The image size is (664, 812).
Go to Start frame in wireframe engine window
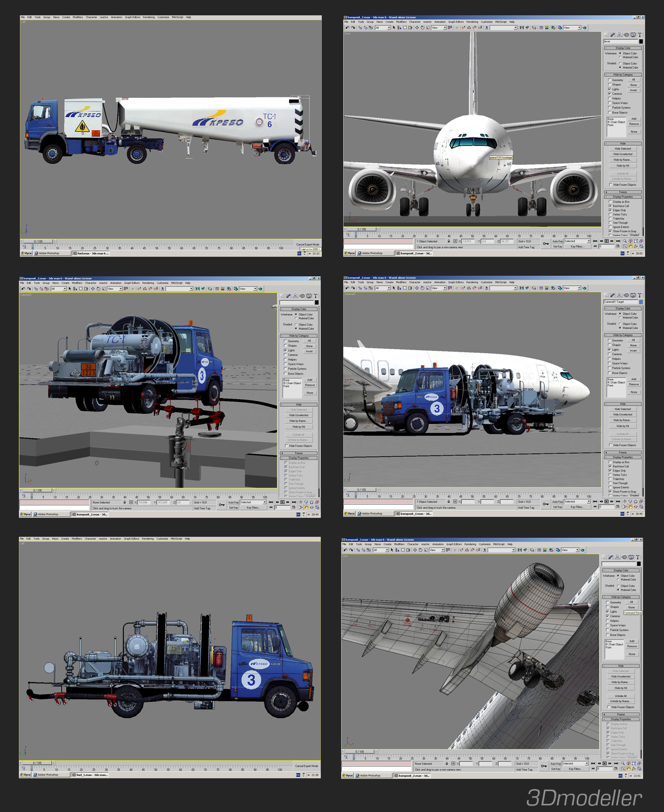click(593, 764)
